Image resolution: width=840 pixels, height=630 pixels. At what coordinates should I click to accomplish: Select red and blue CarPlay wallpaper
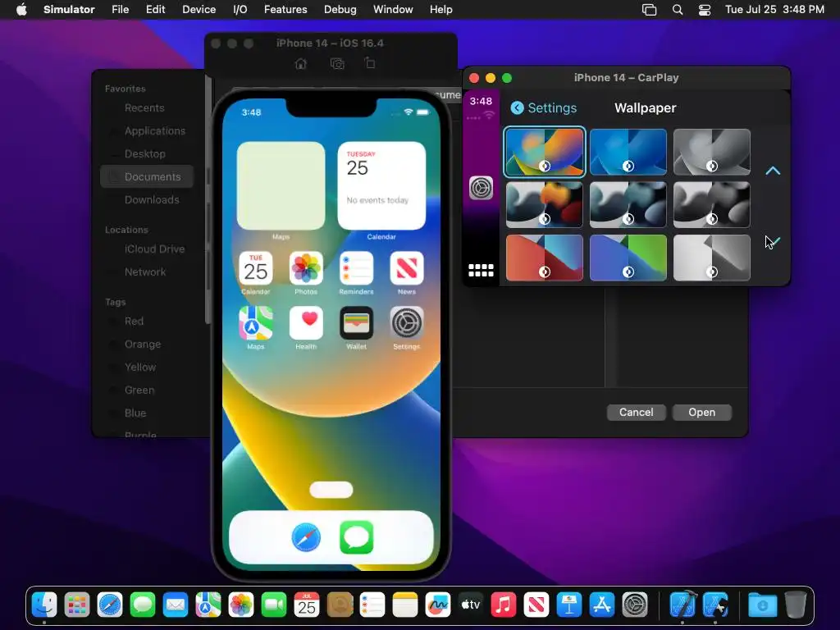[x=545, y=258]
